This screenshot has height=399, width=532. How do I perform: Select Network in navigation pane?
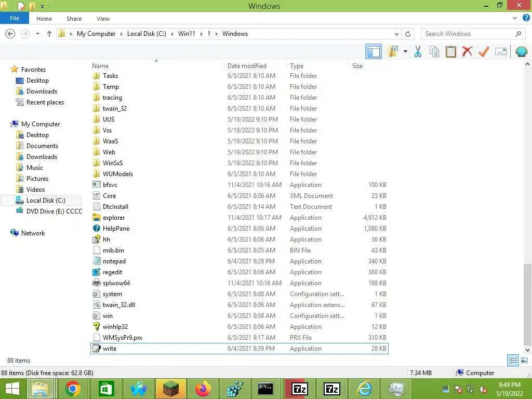tap(33, 233)
